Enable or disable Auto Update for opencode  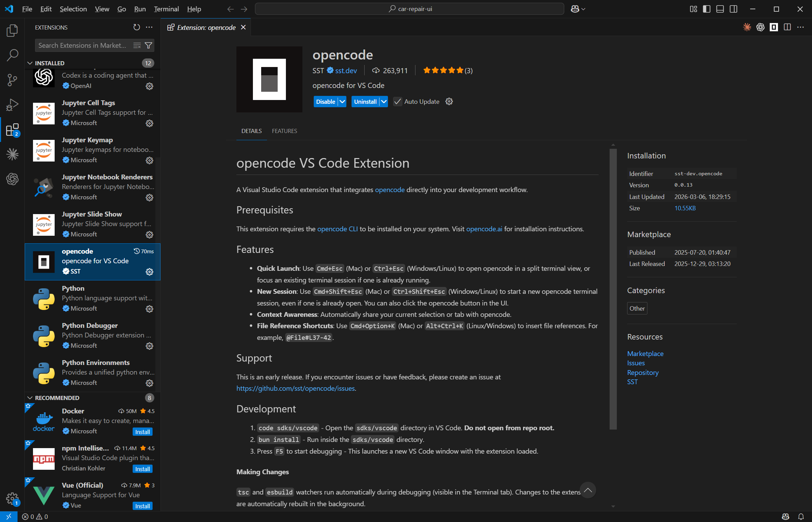(x=398, y=101)
